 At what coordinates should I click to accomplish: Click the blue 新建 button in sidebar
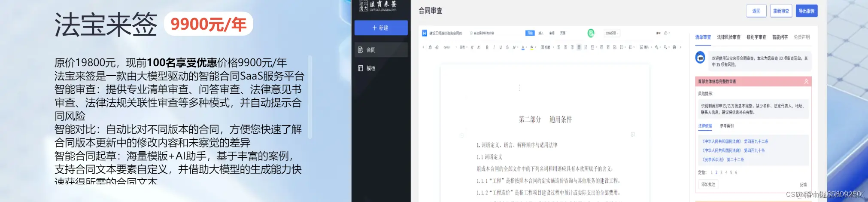point(381,28)
